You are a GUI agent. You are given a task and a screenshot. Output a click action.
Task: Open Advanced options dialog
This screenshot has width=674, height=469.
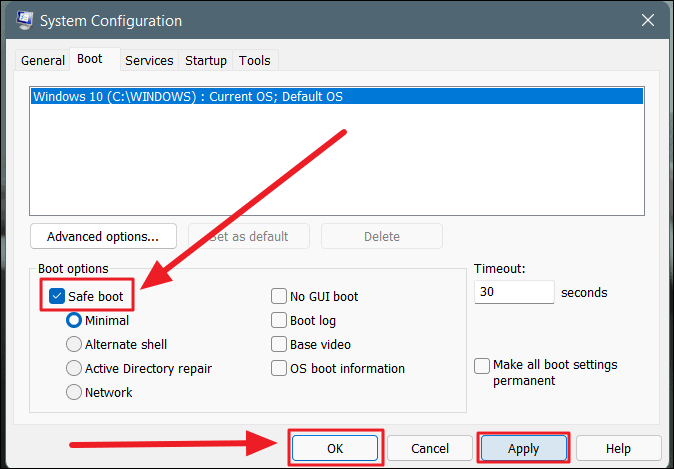coord(103,236)
